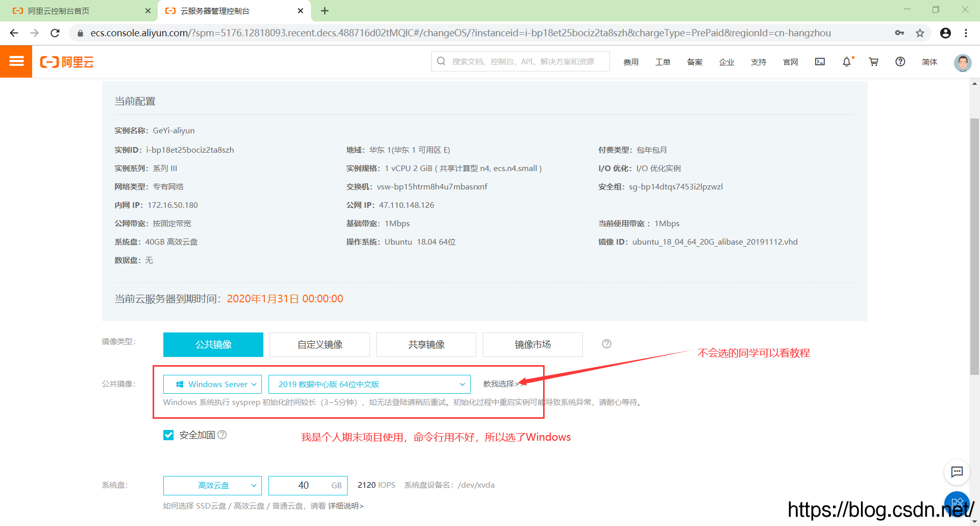Click the Aliyun logo
This screenshot has height=526, width=980.
click(x=67, y=62)
